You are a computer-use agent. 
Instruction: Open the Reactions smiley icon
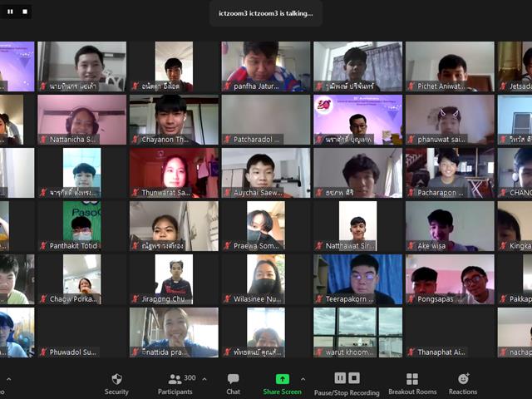pyautogui.click(x=463, y=379)
